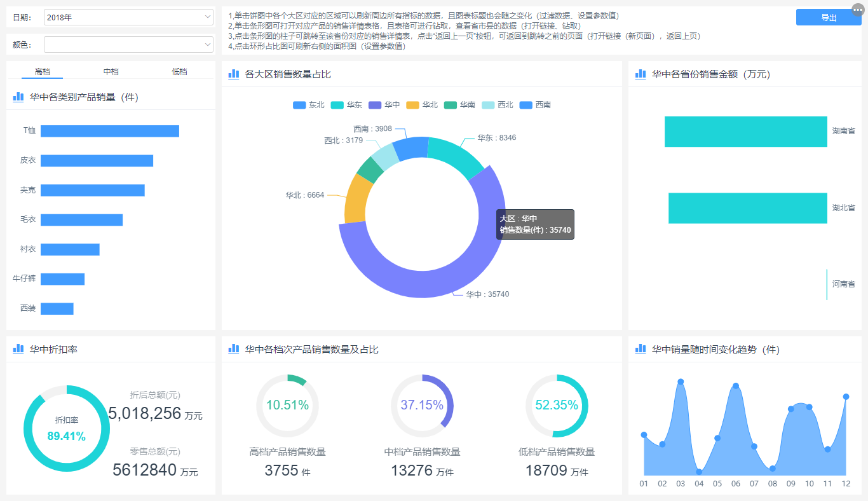This screenshot has width=868, height=501.
Task: Toggle visibility of 华东 in legend
Action: (x=348, y=105)
